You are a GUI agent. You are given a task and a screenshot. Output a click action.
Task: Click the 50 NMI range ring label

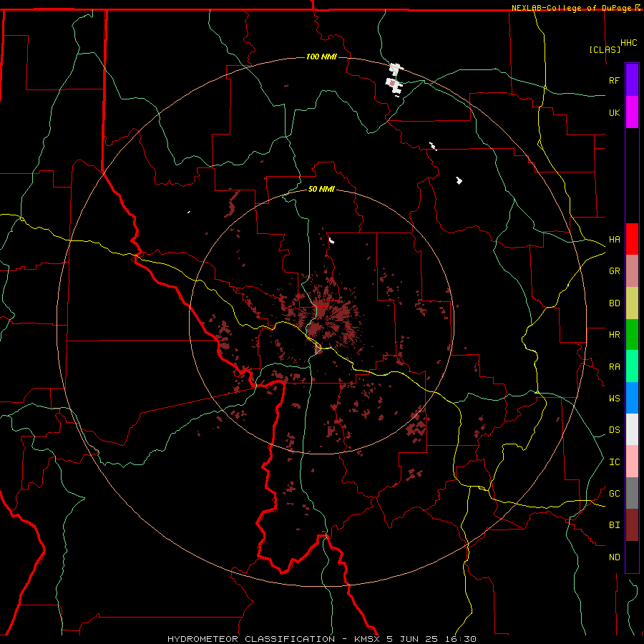click(x=321, y=189)
